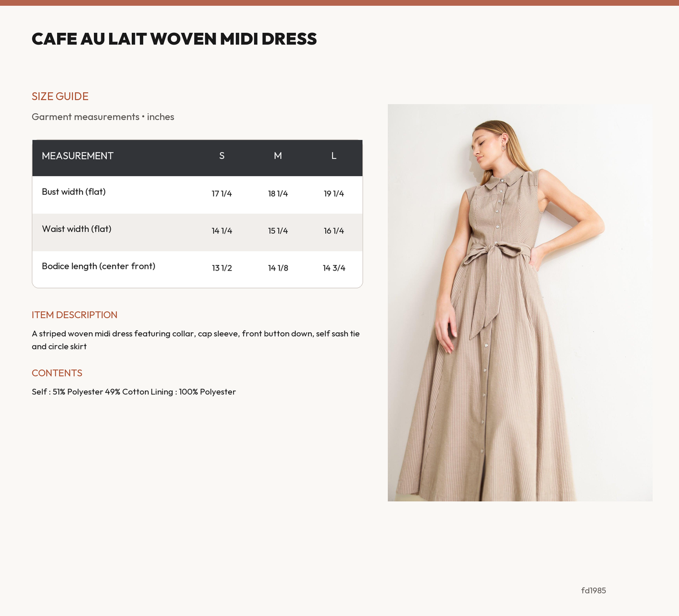Click the MEASUREMENT column header
Image resolution: width=679 pixels, height=616 pixels.
[x=78, y=156]
